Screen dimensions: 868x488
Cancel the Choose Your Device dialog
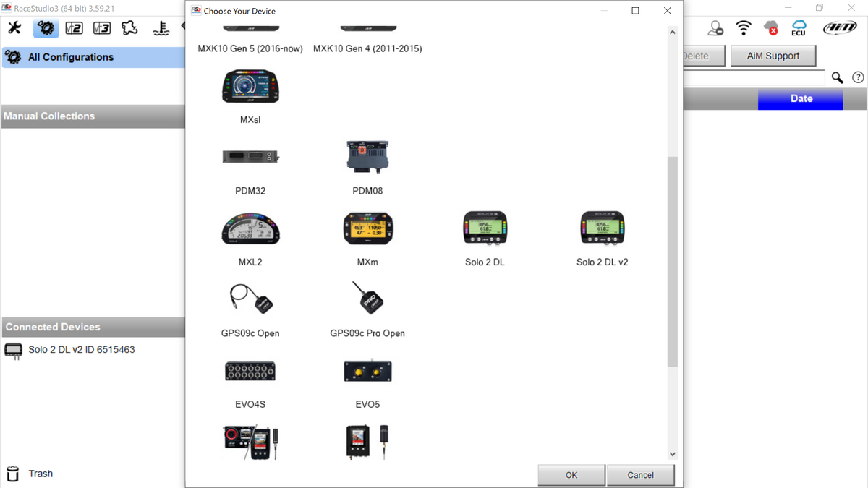(640, 475)
